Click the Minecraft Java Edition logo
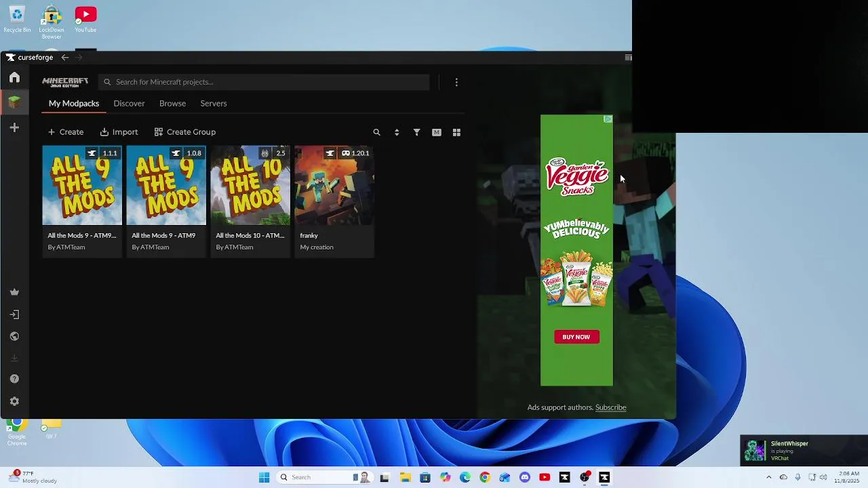Image resolution: width=868 pixels, height=488 pixels. [x=65, y=82]
